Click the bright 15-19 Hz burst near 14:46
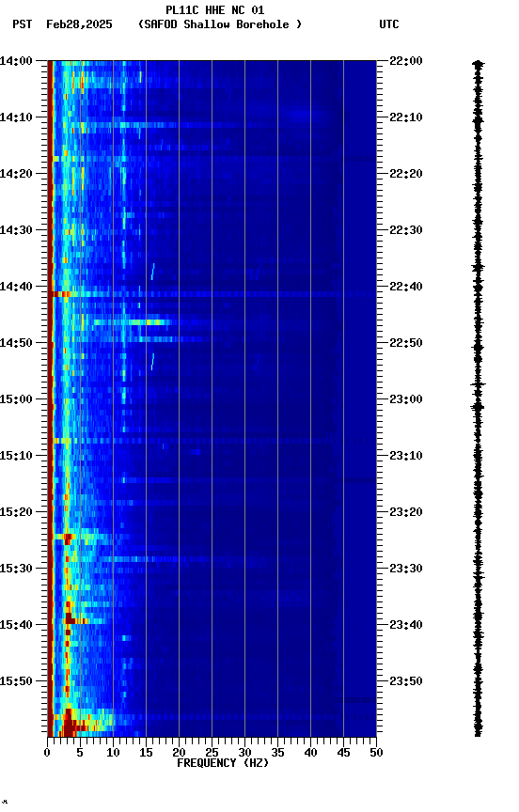This screenshot has height=812, width=519. pyautogui.click(x=150, y=322)
